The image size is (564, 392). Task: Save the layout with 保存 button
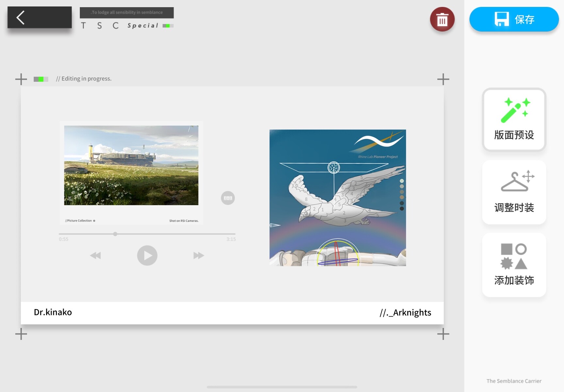coord(514,20)
